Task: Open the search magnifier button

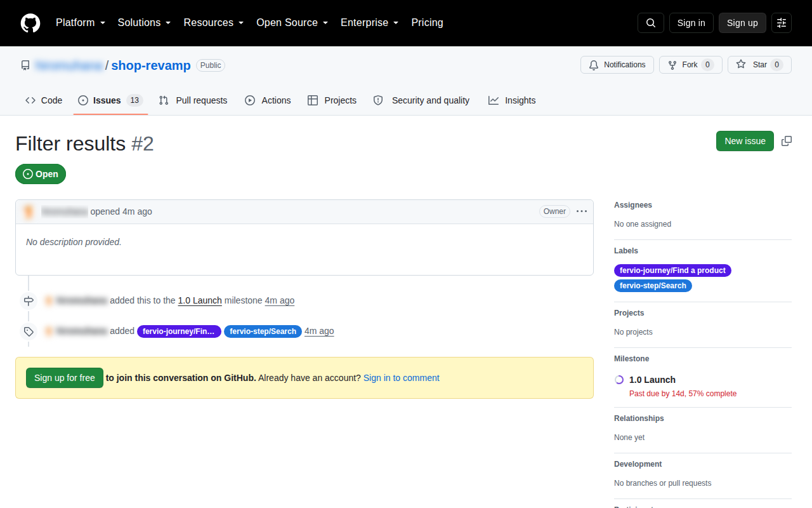Action: (651, 23)
